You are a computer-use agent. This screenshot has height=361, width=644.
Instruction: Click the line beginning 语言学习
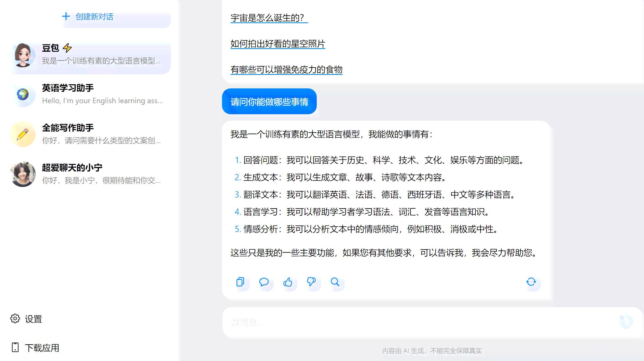coord(363,212)
